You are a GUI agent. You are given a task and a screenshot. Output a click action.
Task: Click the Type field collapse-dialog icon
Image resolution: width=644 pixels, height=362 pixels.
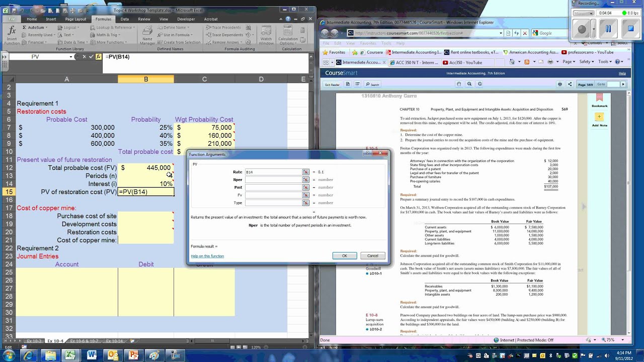point(305,203)
